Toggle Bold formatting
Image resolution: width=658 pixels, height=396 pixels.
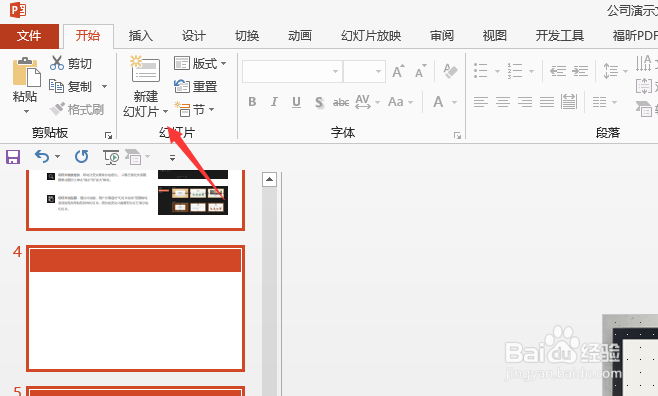(252, 102)
